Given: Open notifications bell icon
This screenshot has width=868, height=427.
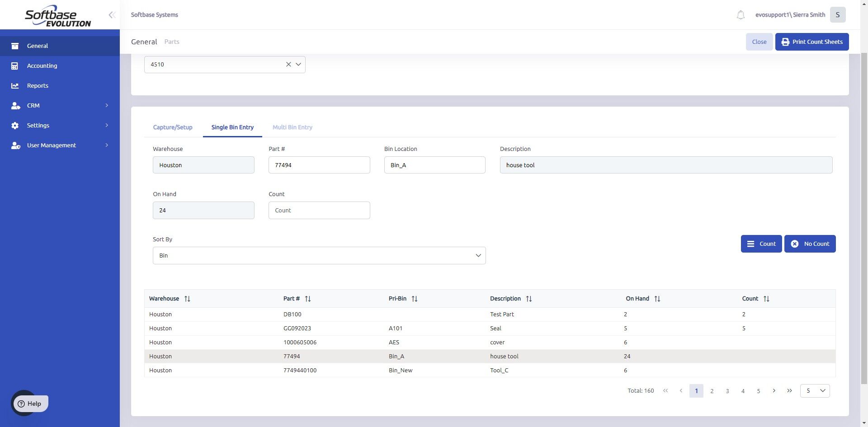Looking at the screenshot, I should click(x=741, y=15).
